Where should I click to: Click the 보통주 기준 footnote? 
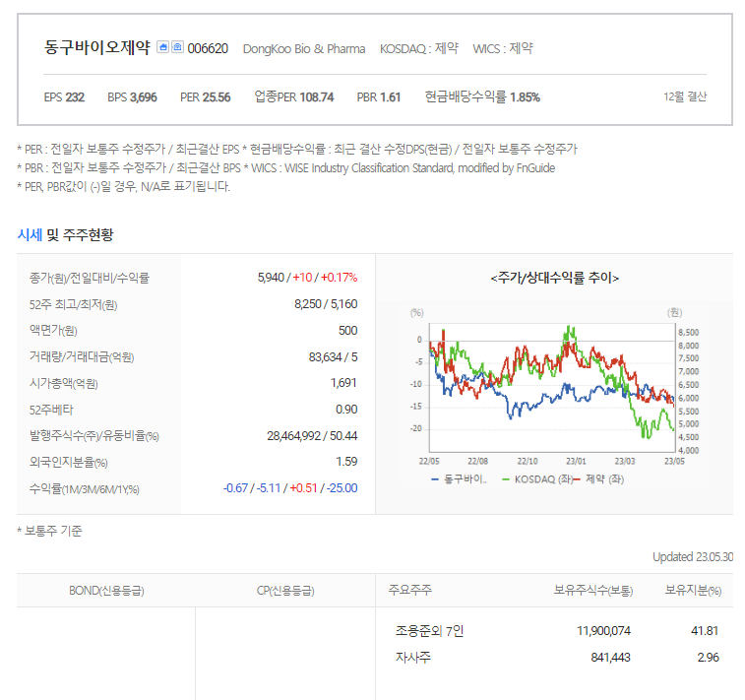point(49,531)
